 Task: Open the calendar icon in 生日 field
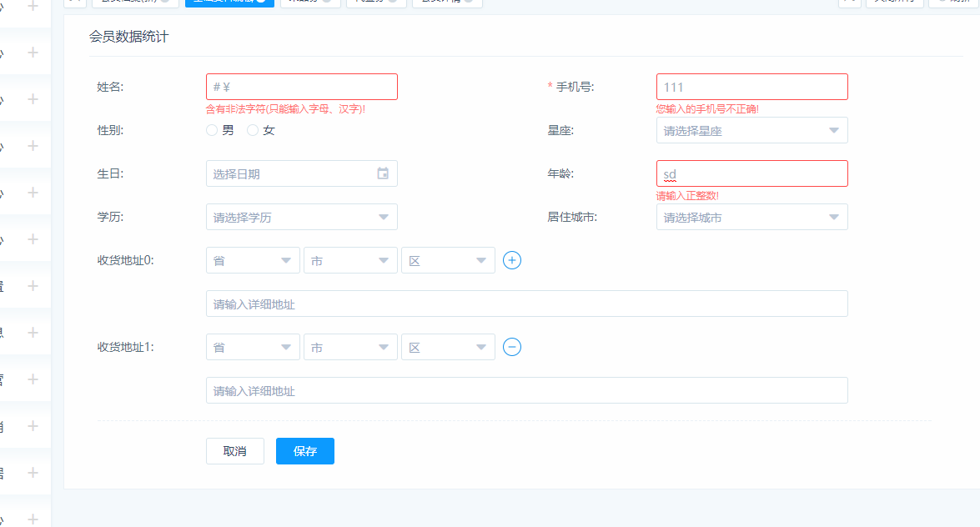(x=383, y=173)
